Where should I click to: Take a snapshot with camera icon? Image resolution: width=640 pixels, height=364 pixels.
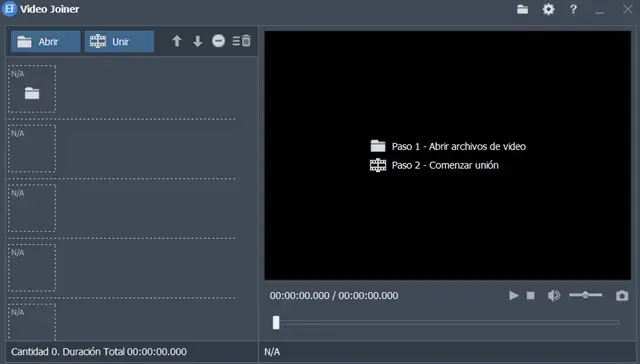pyautogui.click(x=622, y=295)
